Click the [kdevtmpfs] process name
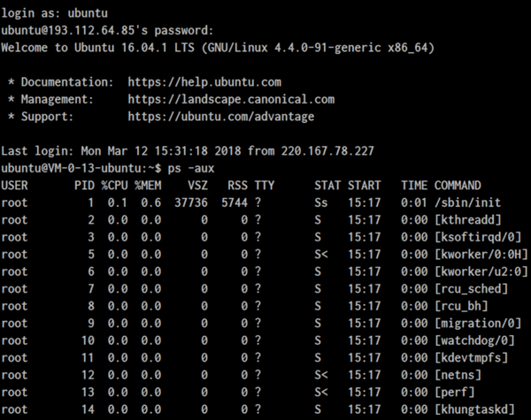 point(471,358)
